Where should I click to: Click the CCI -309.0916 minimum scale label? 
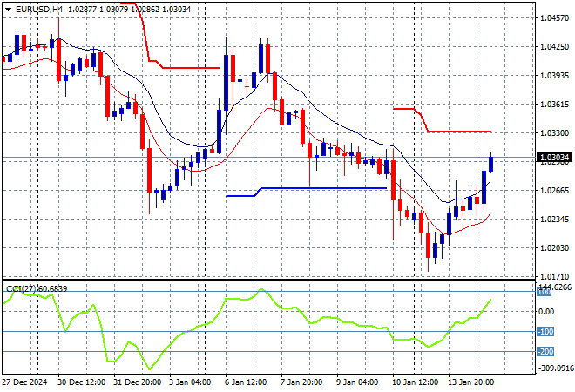click(x=551, y=368)
